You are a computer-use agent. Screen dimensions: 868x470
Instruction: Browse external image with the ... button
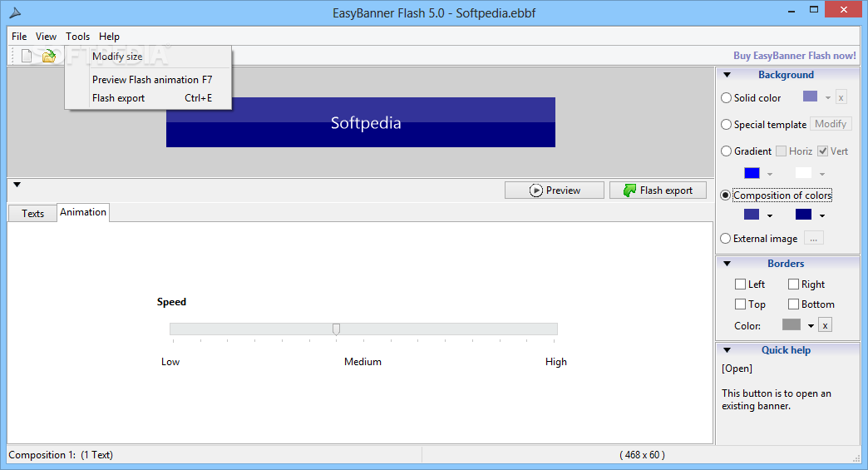click(x=813, y=239)
